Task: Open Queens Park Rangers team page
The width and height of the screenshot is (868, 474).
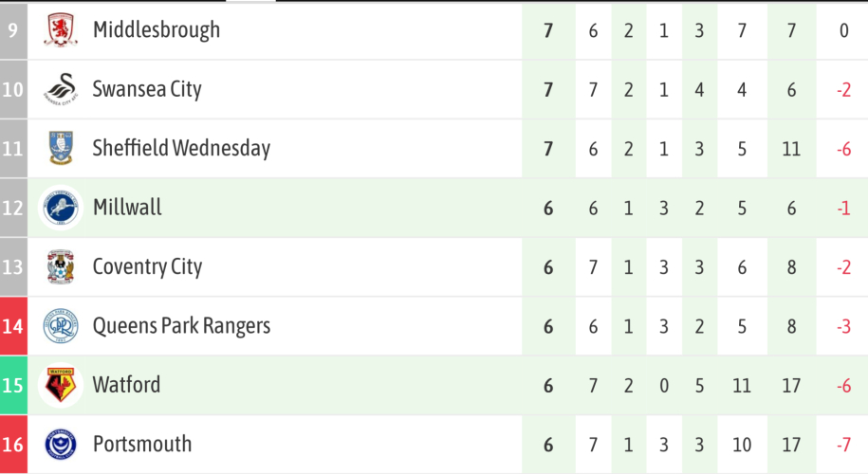Action: tap(181, 326)
